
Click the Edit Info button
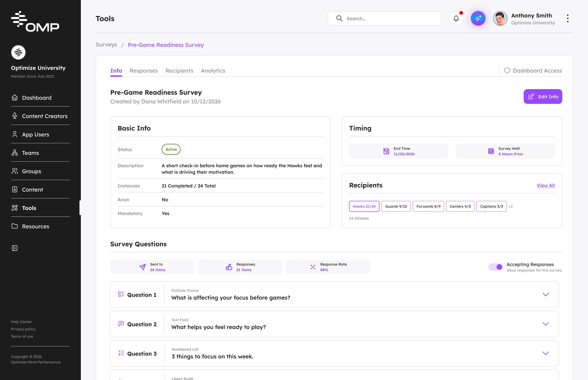543,96
